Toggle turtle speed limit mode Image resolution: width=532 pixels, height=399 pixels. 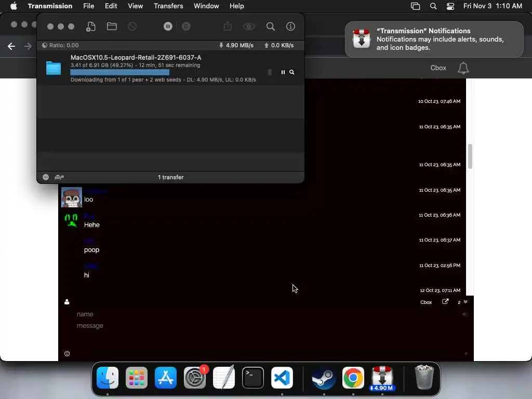[59, 177]
